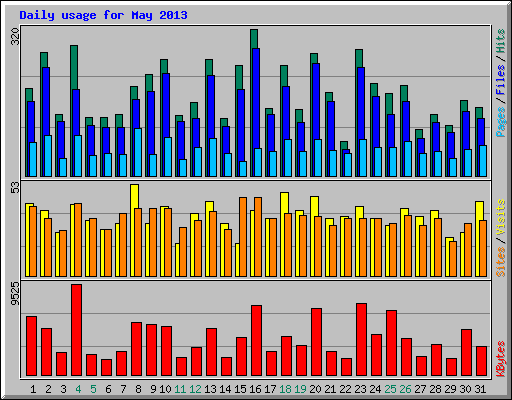
Task: Click day 8 on the x-axis
Action: [138, 389]
